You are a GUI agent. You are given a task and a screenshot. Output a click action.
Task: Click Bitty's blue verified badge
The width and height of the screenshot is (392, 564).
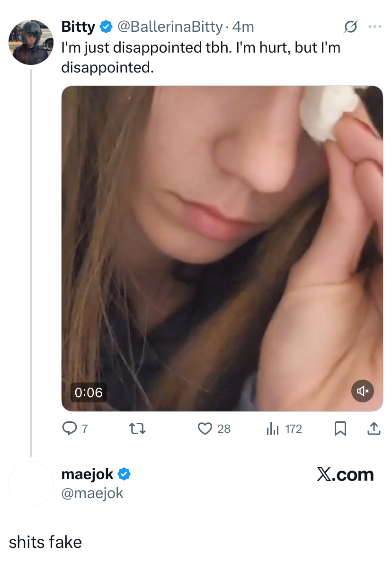pyautogui.click(x=106, y=27)
